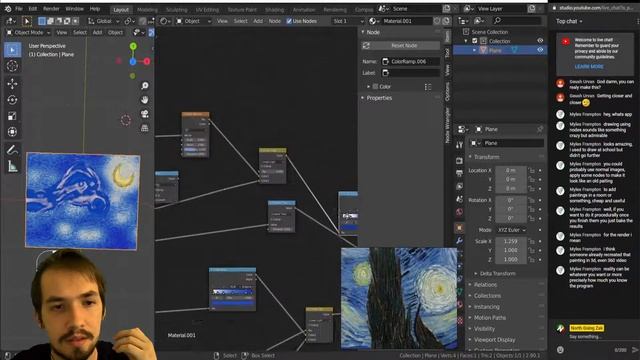Toggle Use Nodes checkbox
This screenshot has height=360, width=640.
[289, 21]
